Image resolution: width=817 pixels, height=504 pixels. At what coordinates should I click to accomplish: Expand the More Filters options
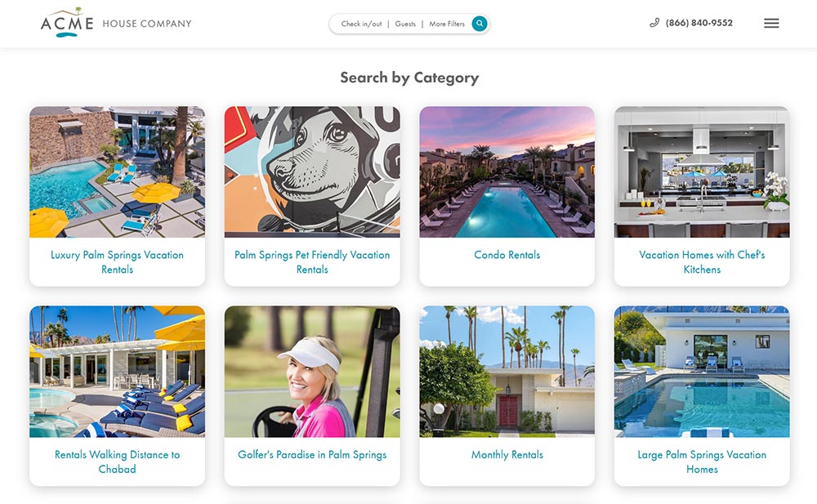point(446,24)
